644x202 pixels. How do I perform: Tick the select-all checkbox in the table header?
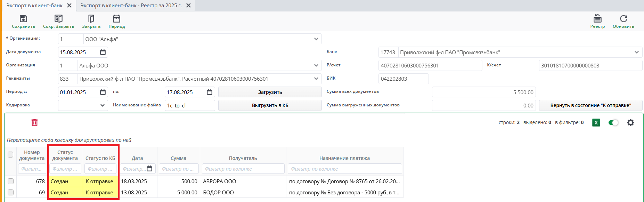tap(10, 155)
